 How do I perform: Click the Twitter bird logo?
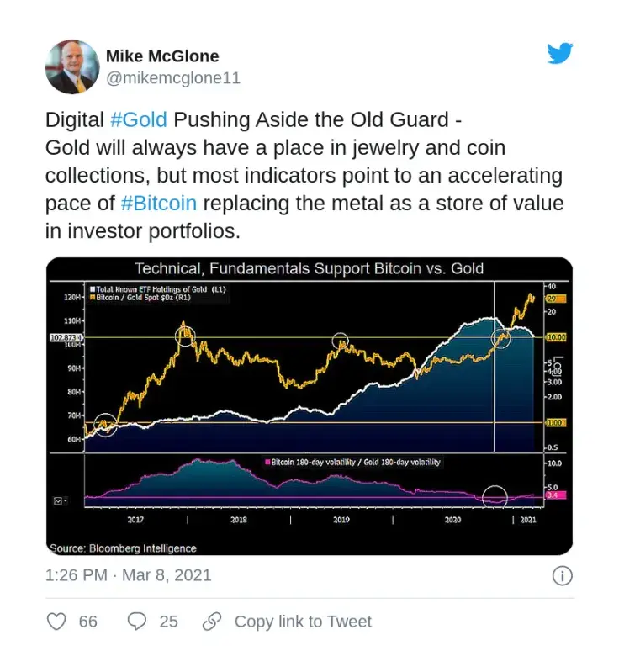coord(560,54)
